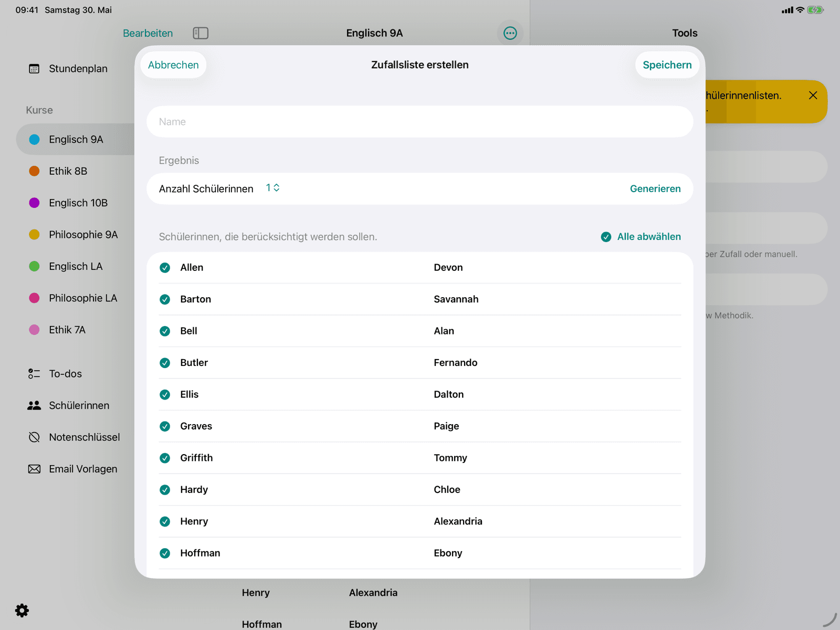Uncheck student Griffith
Viewport: 840px width, 630px height.
165,458
